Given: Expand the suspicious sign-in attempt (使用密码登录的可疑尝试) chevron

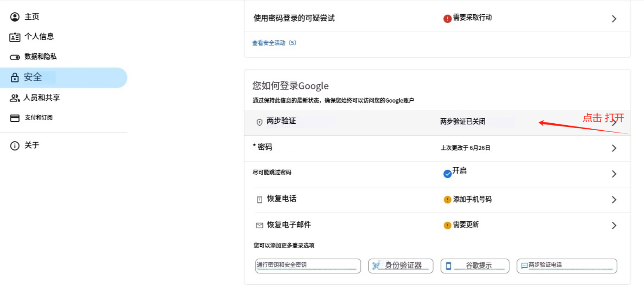Looking at the screenshot, I should pyautogui.click(x=614, y=19).
